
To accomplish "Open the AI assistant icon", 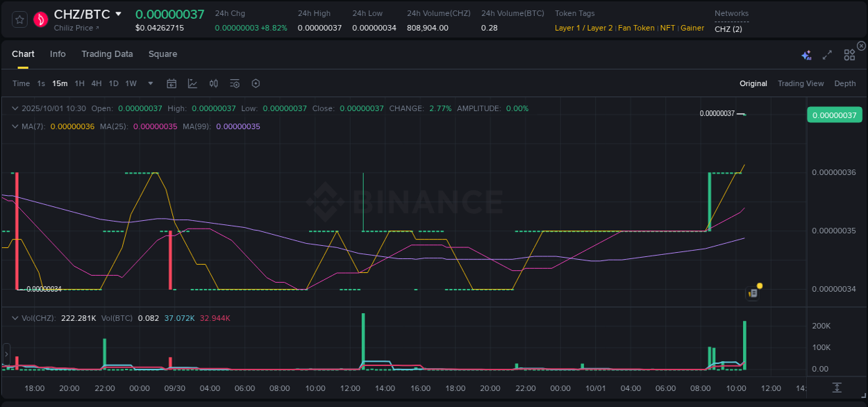I will pyautogui.click(x=806, y=54).
